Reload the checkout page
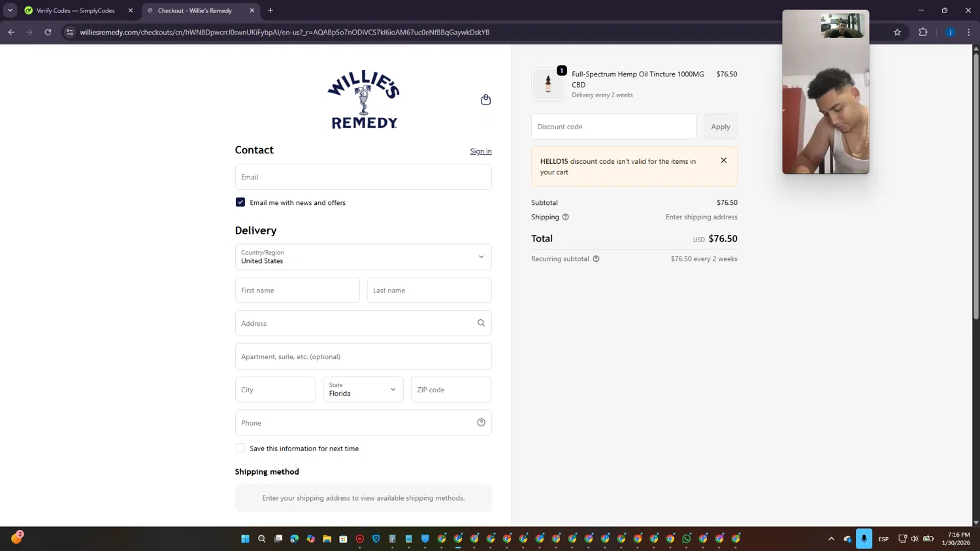Image resolution: width=980 pixels, height=551 pixels. tap(48, 32)
